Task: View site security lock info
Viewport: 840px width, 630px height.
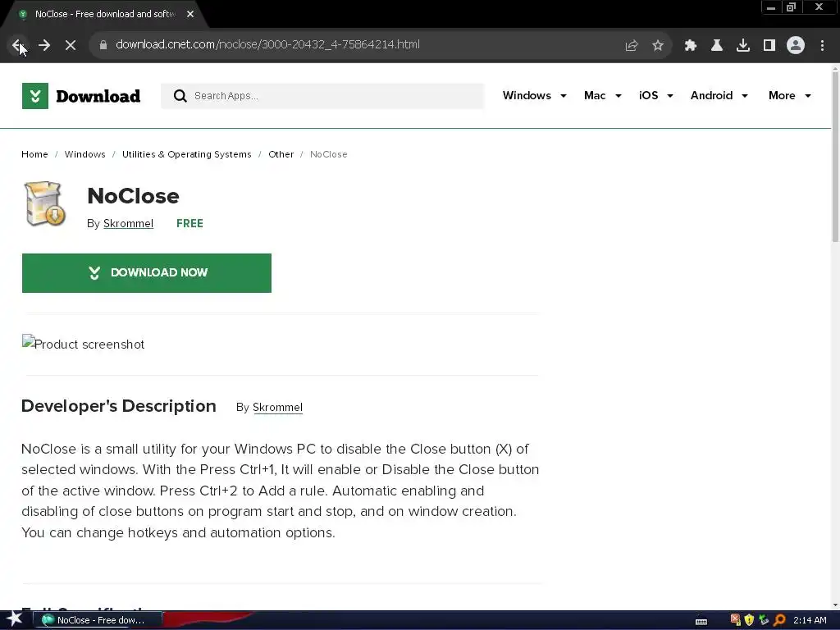Action: pos(103,45)
